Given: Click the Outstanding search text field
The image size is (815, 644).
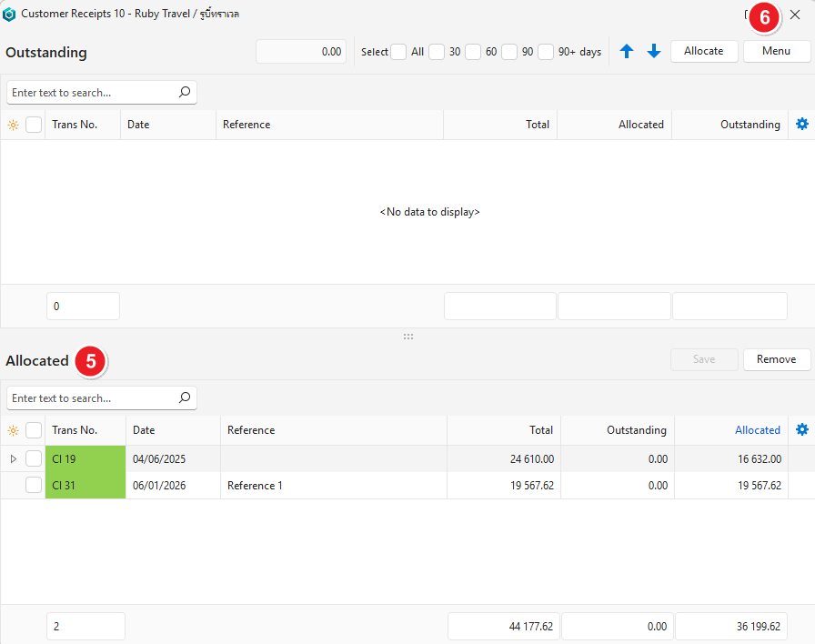Looking at the screenshot, I should pyautogui.click(x=91, y=93).
